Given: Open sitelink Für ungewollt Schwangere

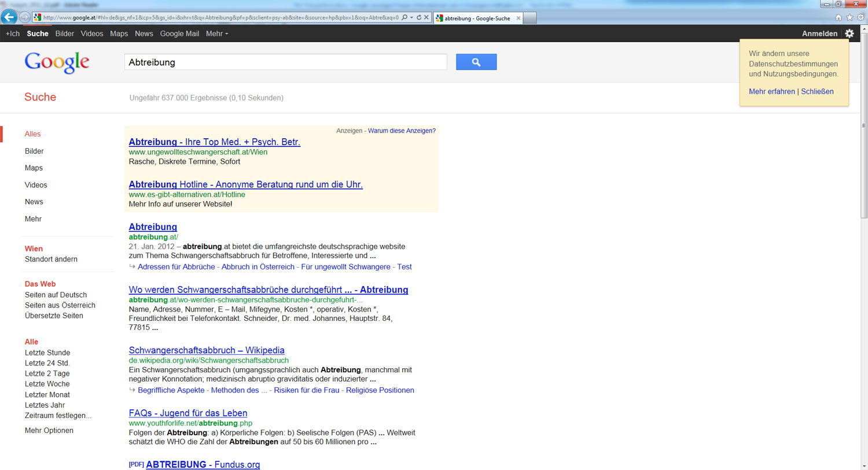Looking at the screenshot, I should pyautogui.click(x=345, y=267).
